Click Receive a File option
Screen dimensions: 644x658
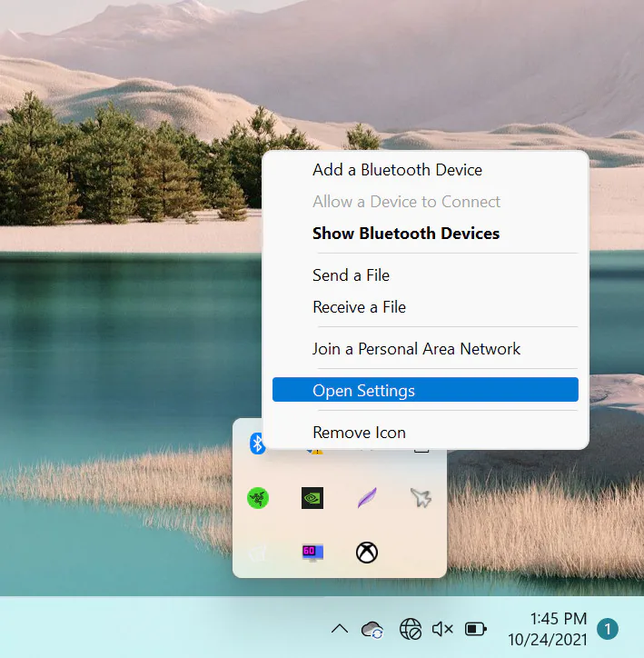click(x=425, y=307)
